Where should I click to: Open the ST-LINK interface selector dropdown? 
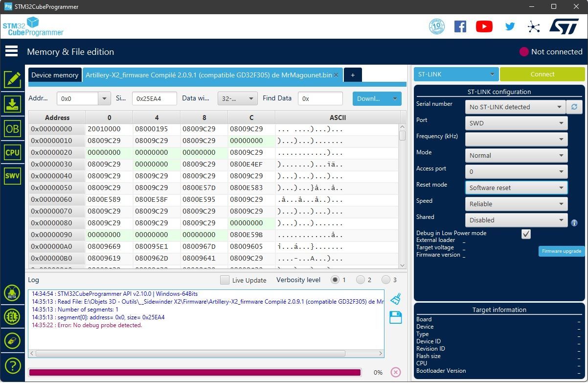coord(456,74)
